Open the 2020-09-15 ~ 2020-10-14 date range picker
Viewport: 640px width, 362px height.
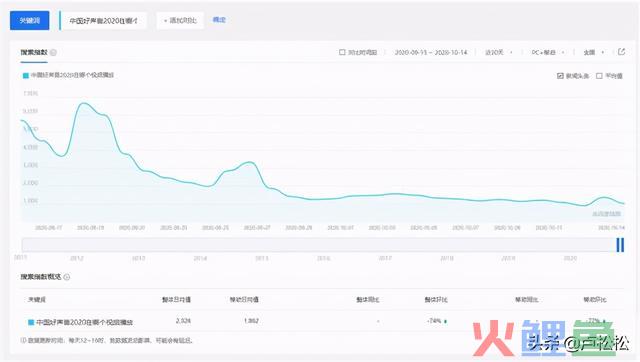point(431,52)
